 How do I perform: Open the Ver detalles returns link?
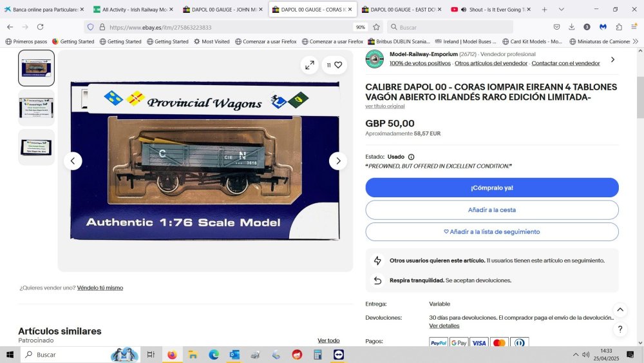point(444,326)
